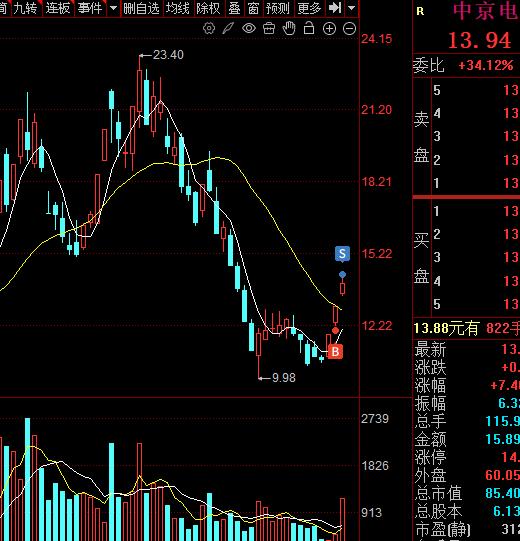Click the 9.98 low price label
This screenshot has width=520, height=541.
pos(284,377)
